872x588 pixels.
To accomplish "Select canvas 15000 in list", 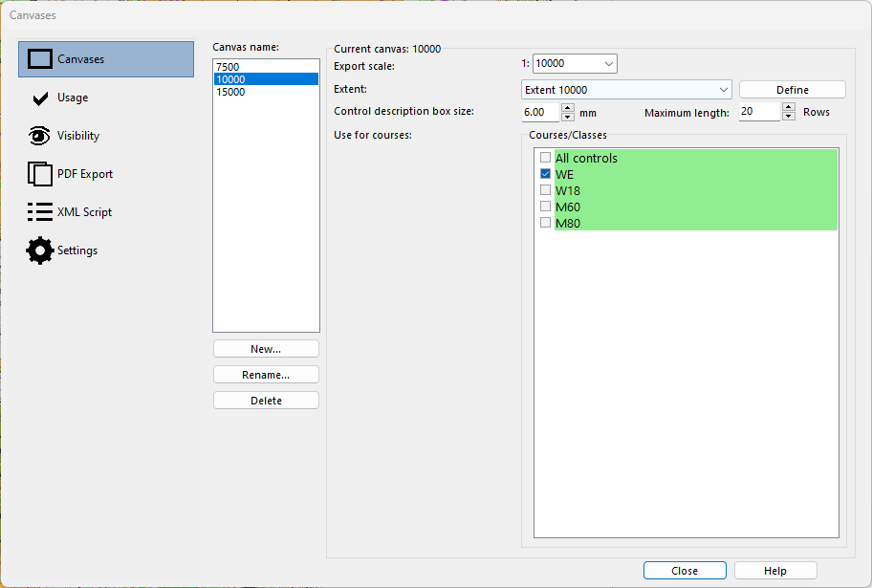I will [267, 92].
